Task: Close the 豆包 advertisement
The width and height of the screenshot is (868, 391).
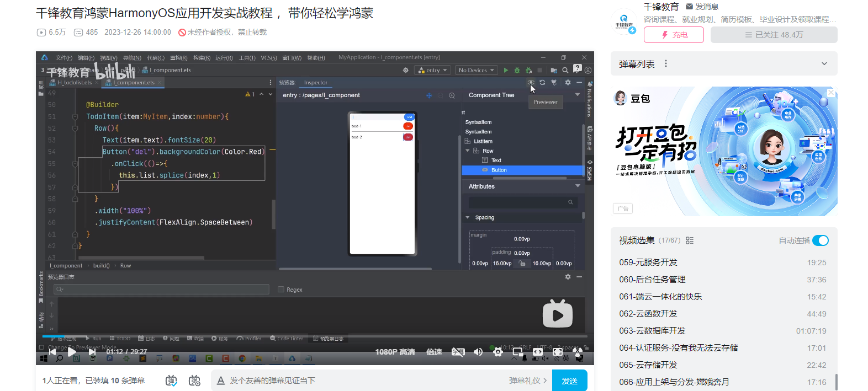Action: point(831,93)
